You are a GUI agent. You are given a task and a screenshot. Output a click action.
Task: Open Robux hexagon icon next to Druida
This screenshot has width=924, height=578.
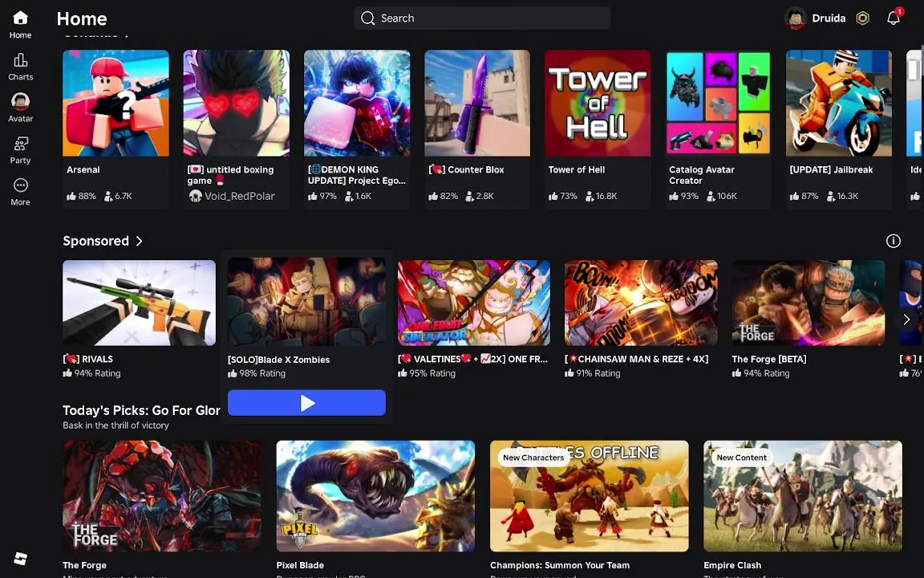tap(863, 18)
